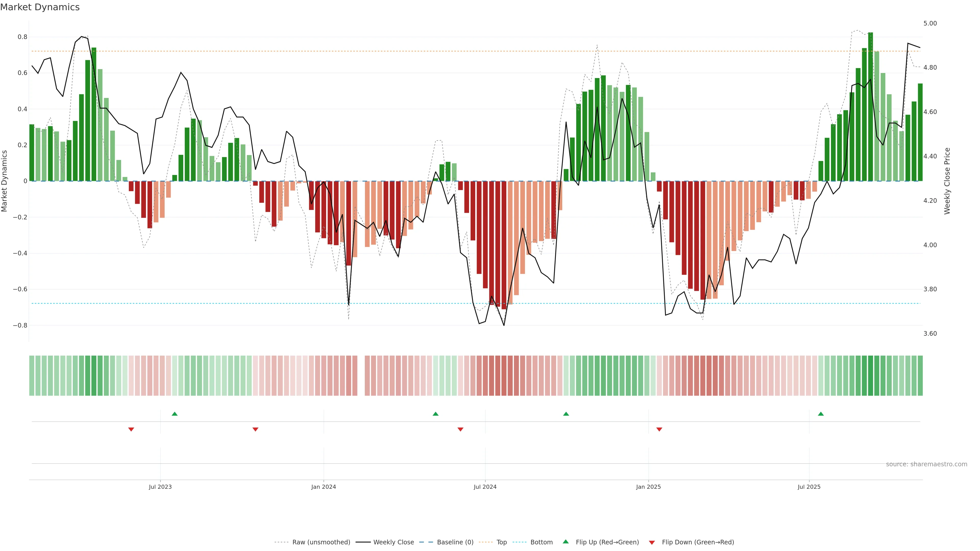Image resolution: width=980 pixels, height=551 pixels.
Task: Click the Jul 2024 x-axis label
Action: 485,487
